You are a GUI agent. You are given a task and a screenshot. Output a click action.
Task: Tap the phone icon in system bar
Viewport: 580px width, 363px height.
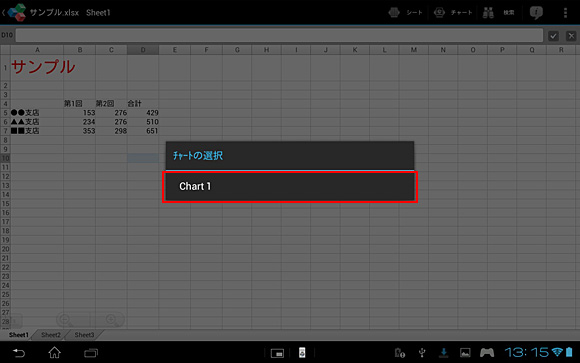point(302,353)
